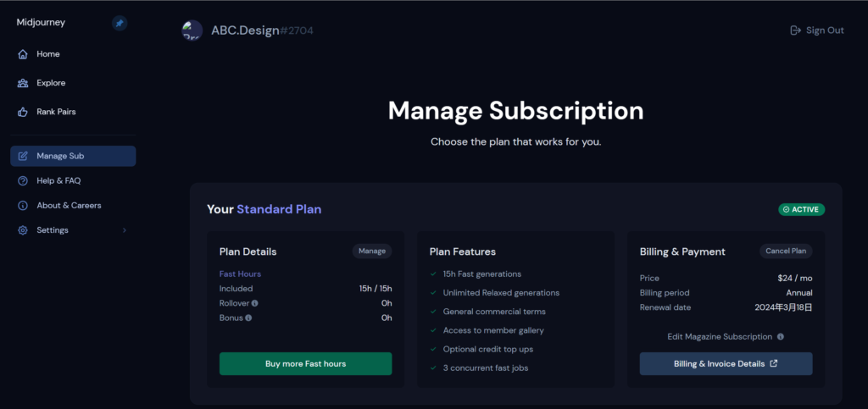Click the Manage Sub edit icon

pyautogui.click(x=23, y=156)
